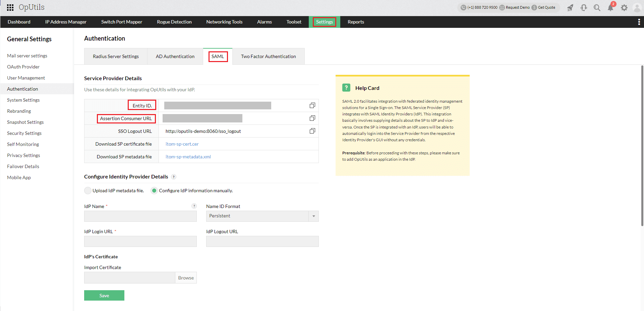
Task: Click the Save button
Action: [x=104, y=295]
